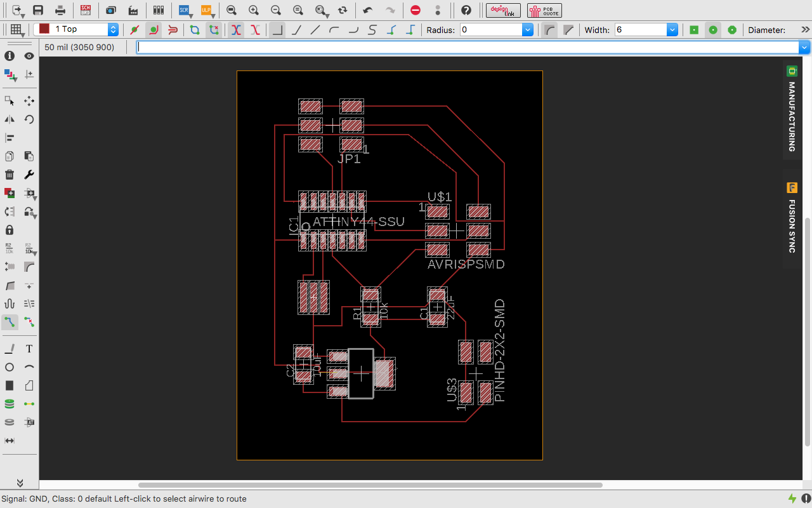The image size is (812, 508).
Task: Select the freehand arc bend style
Action: point(372,30)
